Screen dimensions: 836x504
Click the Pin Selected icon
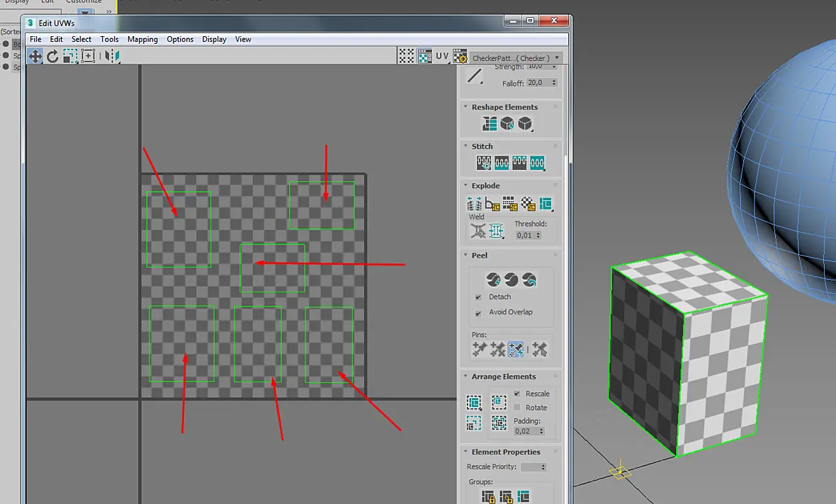coord(480,349)
